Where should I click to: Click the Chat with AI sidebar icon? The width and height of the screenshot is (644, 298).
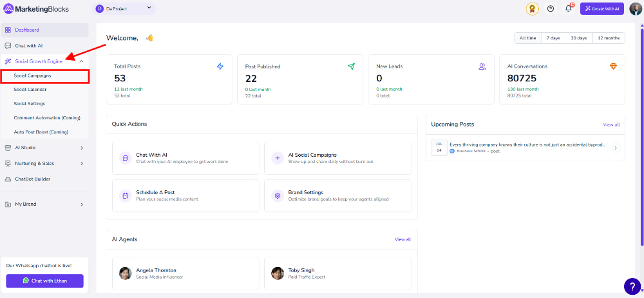(x=8, y=46)
